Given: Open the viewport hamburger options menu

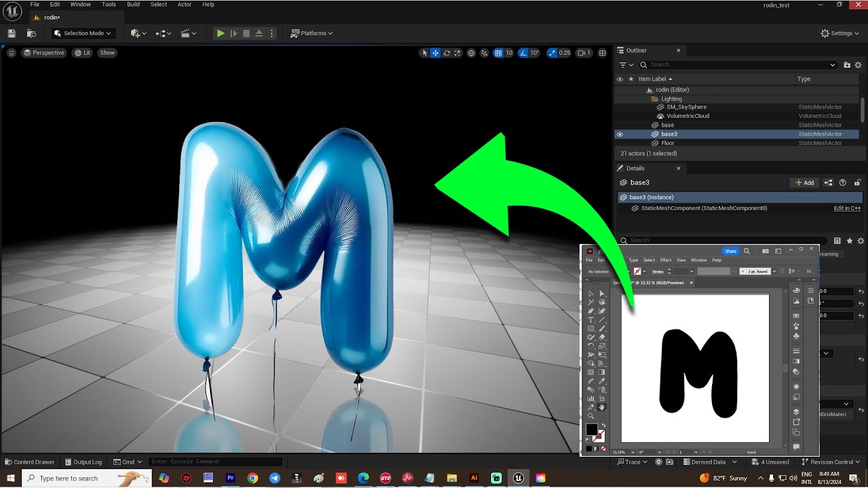Looking at the screenshot, I should [x=12, y=53].
